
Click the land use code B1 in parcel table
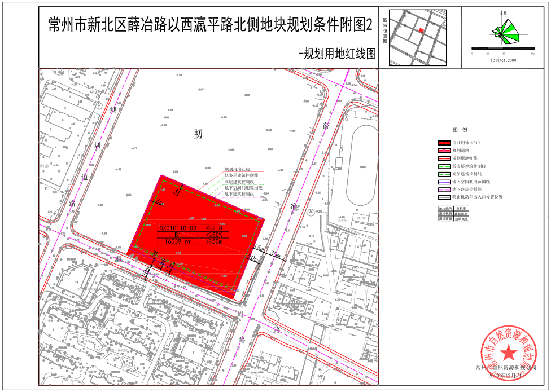tap(177, 235)
